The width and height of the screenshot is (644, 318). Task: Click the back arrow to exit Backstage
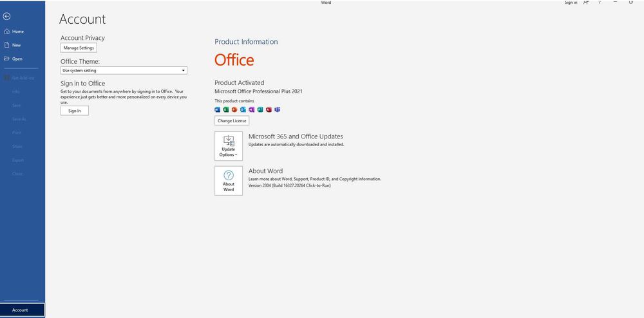(x=6, y=16)
